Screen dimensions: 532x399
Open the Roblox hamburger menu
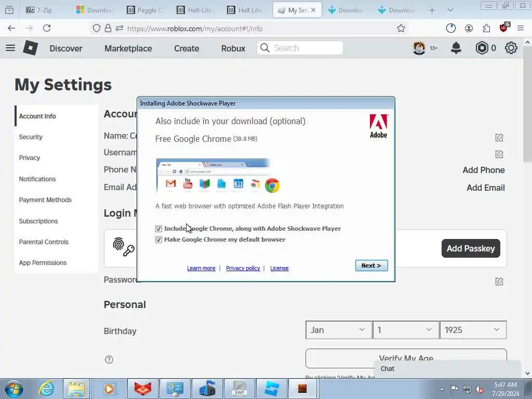click(10, 48)
